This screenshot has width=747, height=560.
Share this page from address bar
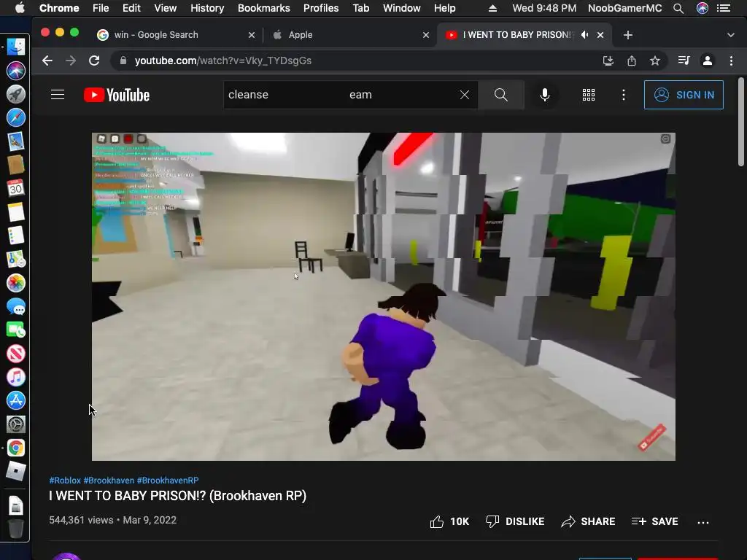632,61
